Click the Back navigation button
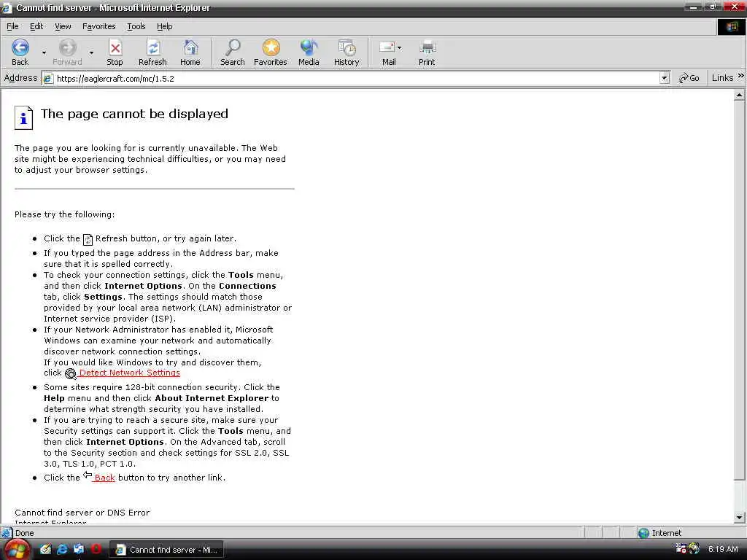 pos(20,52)
